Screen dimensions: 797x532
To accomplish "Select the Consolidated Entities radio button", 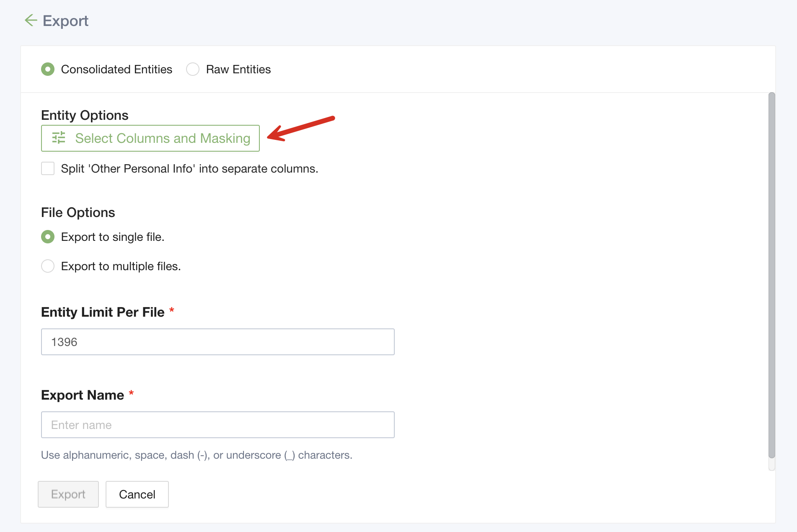I will pyautogui.click(x=48, y=69).
